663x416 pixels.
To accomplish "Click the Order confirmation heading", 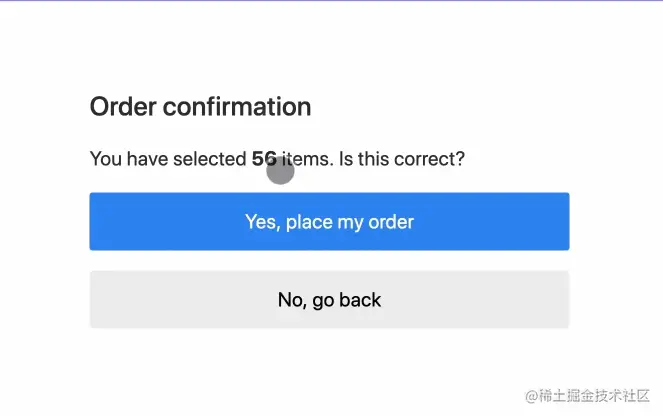I will click(x=200, y=106).
